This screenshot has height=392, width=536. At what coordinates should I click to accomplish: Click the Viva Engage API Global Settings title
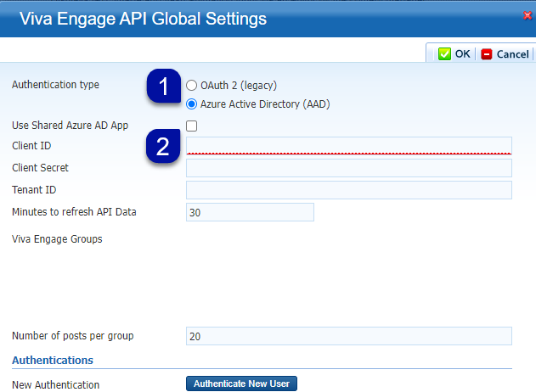pos(143,19)
